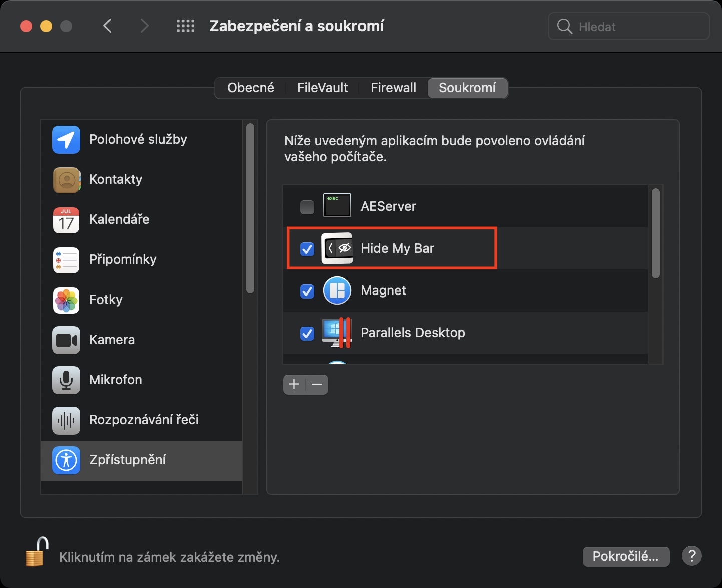Select the Připomínky sidebar icon
Screen dimensions: 722x588
coord(66,260)
